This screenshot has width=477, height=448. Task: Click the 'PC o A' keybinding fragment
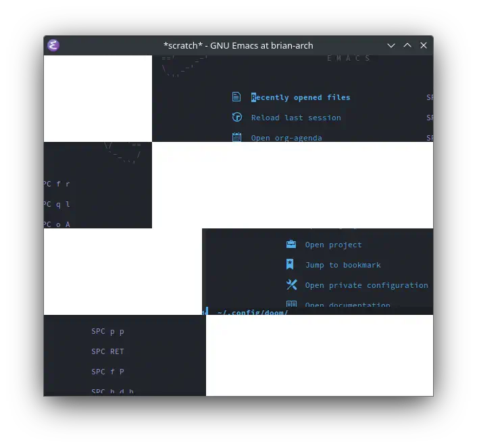click(x=57, y=224)
